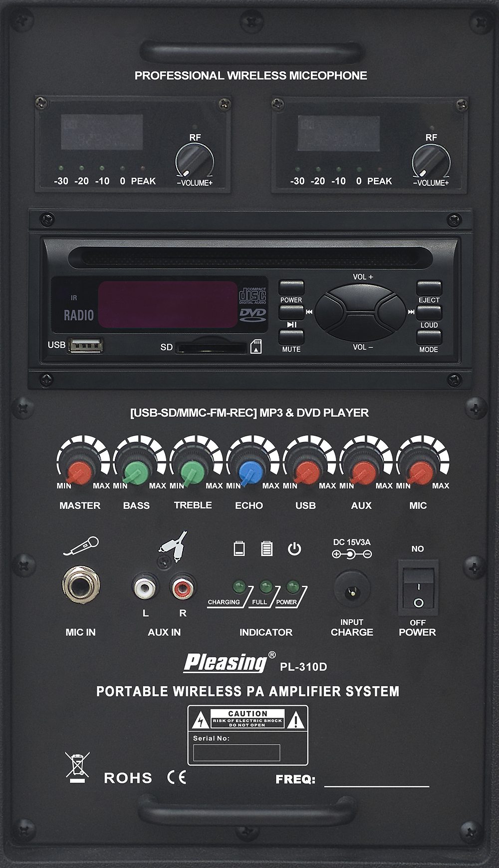Click the PL-310D model number
The image size is (499, 868).
[x=303, y=667]
